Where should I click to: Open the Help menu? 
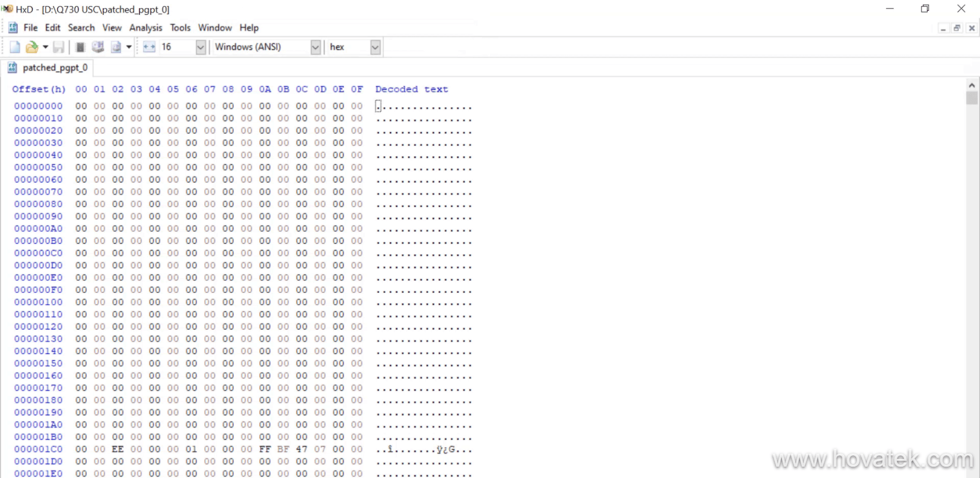[249, 28]
